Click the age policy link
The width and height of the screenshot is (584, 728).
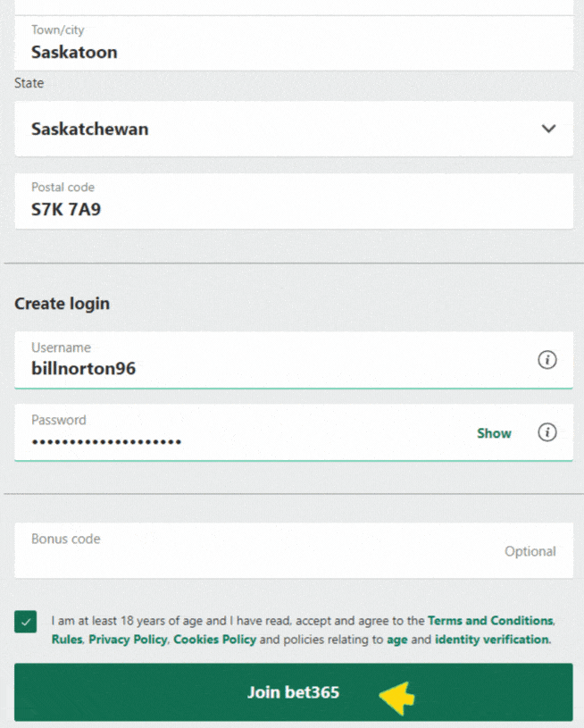[x=396, y=640]
